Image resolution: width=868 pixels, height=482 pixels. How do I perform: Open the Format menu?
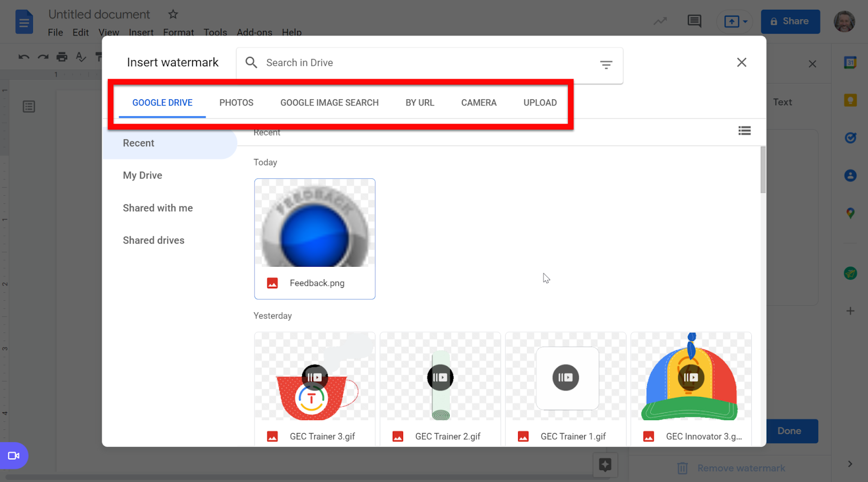(178, 33)
